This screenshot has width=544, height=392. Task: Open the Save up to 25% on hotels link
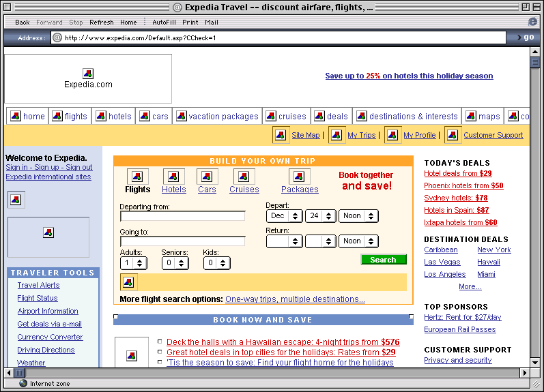pyautogui.click(x=409, y=76)
